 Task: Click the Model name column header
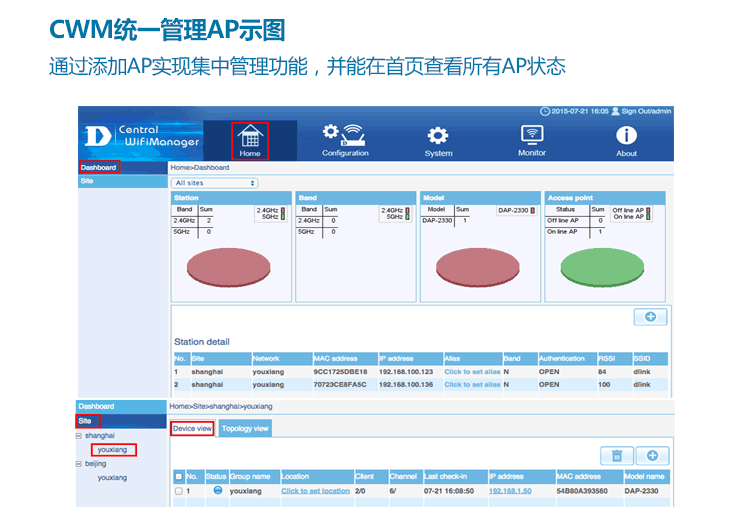[x=647, y=477]
